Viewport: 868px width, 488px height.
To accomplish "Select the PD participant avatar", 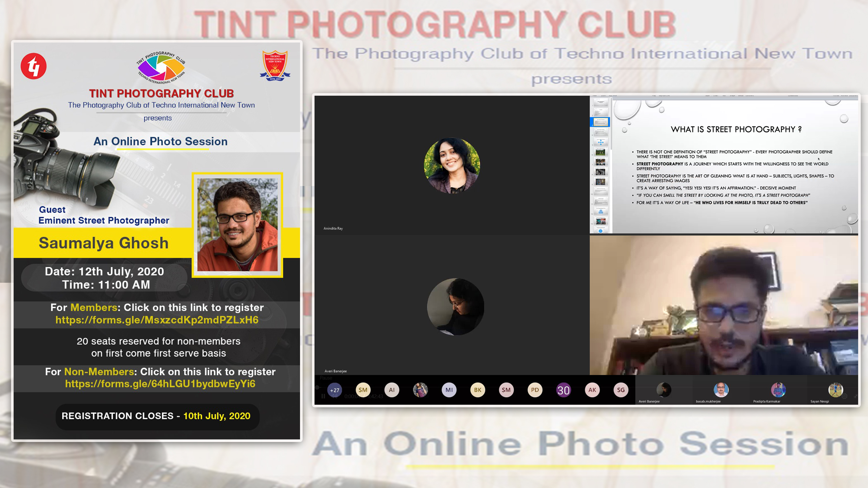I will tap(535, 390).
